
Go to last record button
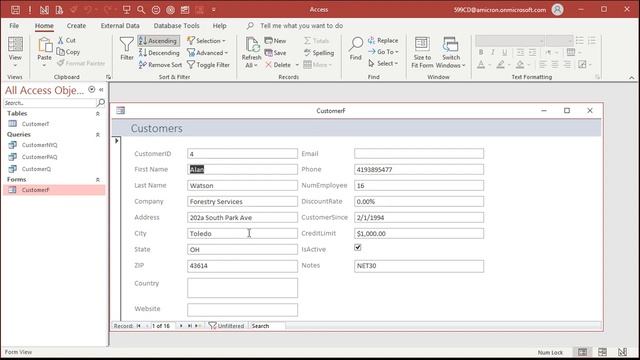pos(190,326)
